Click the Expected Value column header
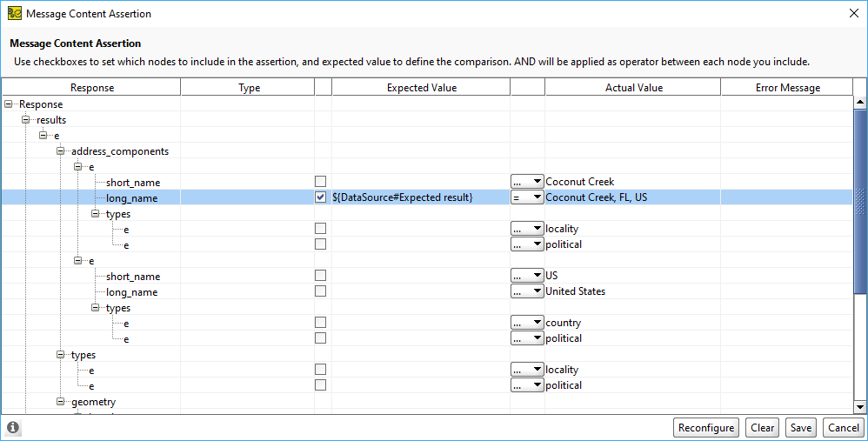 click(421, 88)
